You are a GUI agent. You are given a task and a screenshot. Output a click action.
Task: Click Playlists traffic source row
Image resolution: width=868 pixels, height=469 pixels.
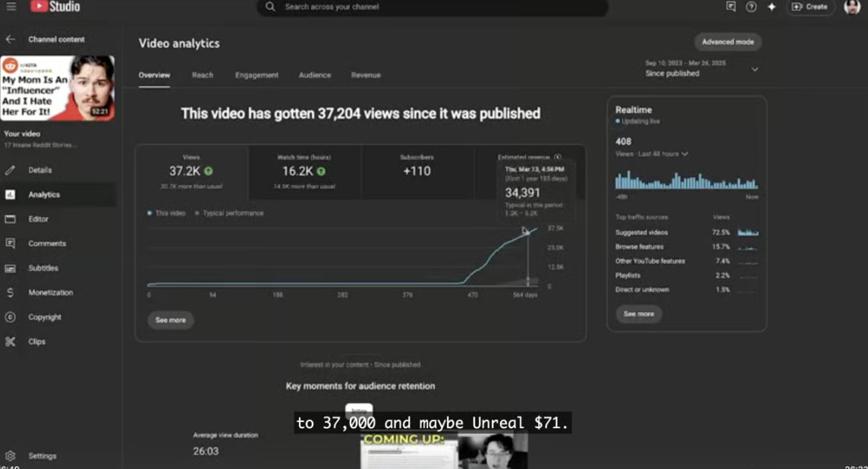687,275
